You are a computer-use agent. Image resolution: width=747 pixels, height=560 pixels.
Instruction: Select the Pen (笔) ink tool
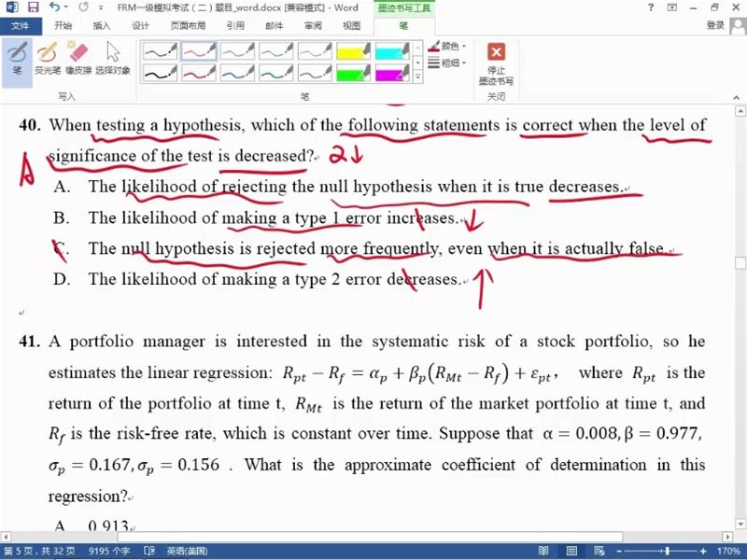[17, 58]
